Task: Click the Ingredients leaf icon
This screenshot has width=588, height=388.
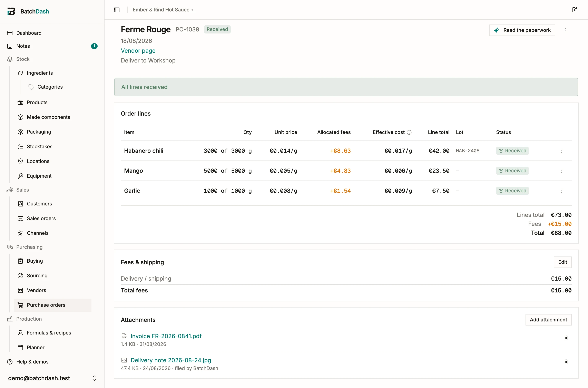Action: point(21,73)
